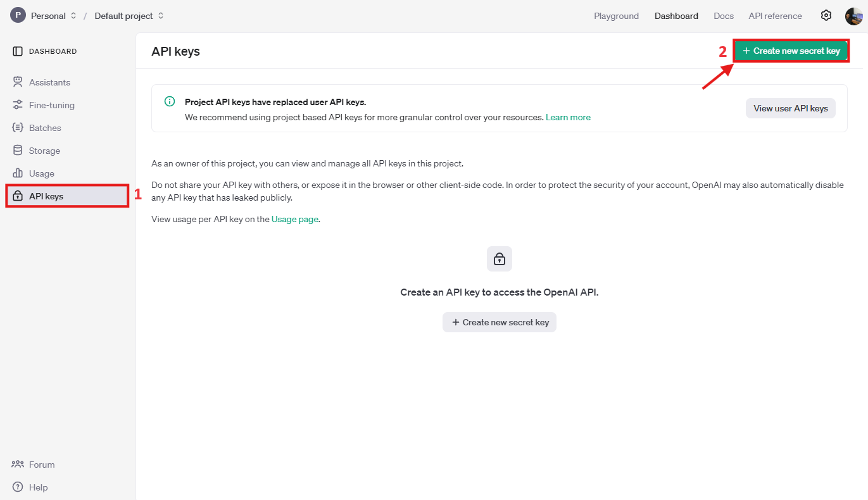Click the Storage database icon
Image resolution: width=868 pixels, height=500 pixels.
pyautogui.click(x=18, y=151)
